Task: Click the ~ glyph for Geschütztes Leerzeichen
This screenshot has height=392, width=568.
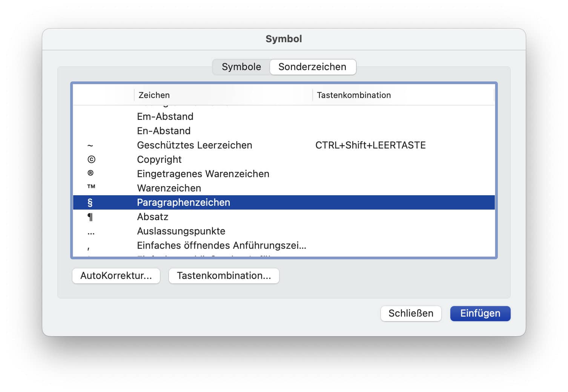Action: pos(90,145)
